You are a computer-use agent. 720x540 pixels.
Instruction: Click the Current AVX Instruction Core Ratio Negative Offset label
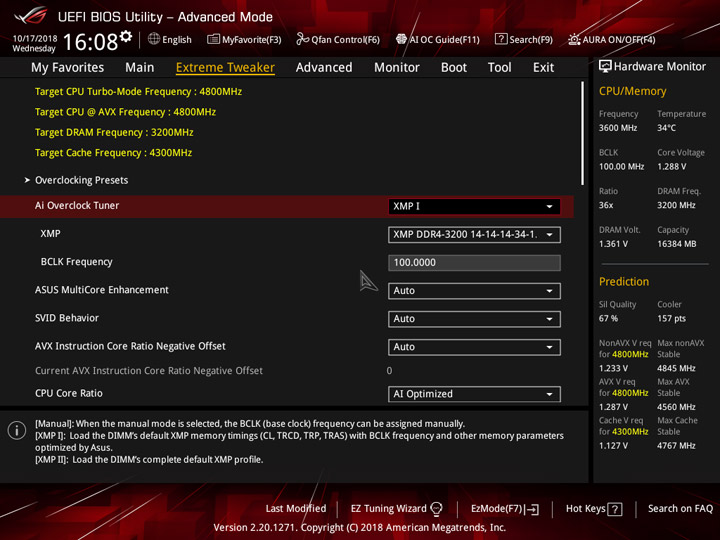(149, 371)
